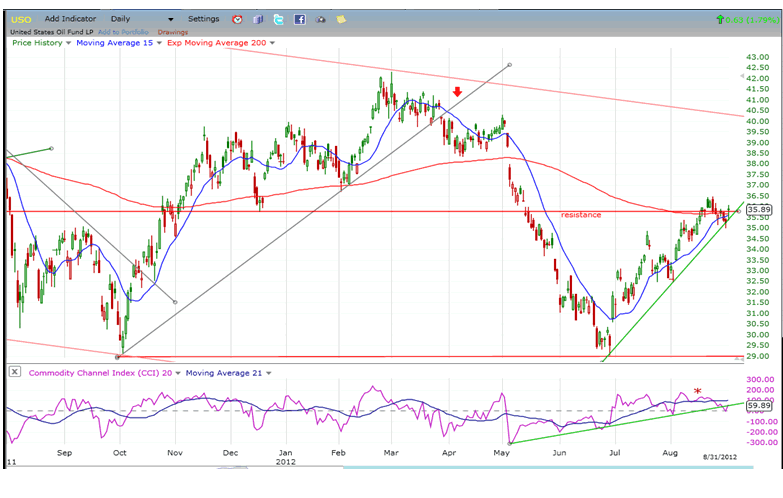Expand the Exp Moving Average 200 dropdown

point(271,43)
